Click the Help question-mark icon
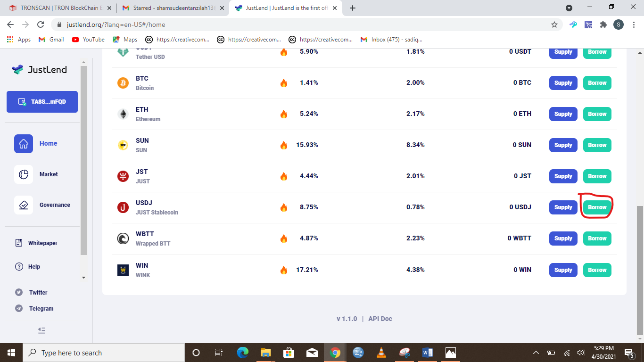The width and height of the screenshot is (644, 362). tap(19, 267)
